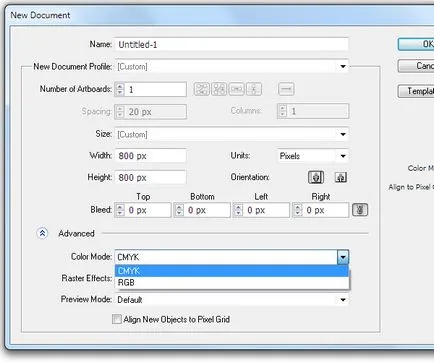Click the Advanced section label

click(76, 234)
